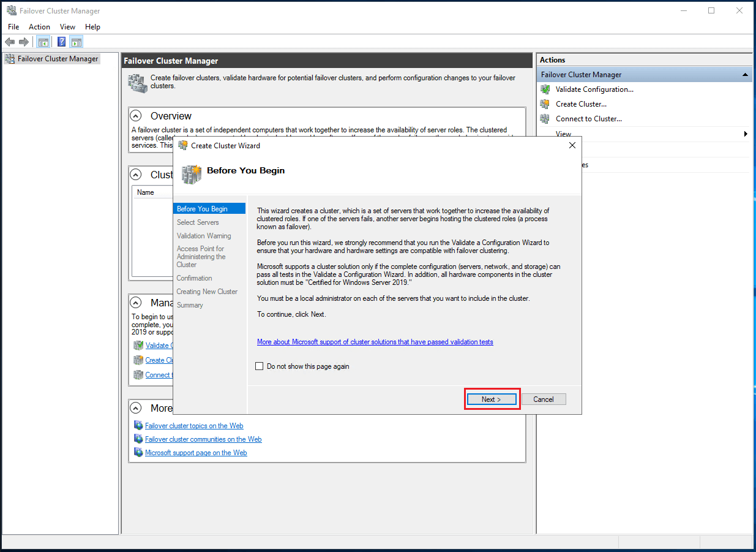Click the Create Cluster icon in Management section
The height and width of the screenshot is (552, 756).
[138, 360]
